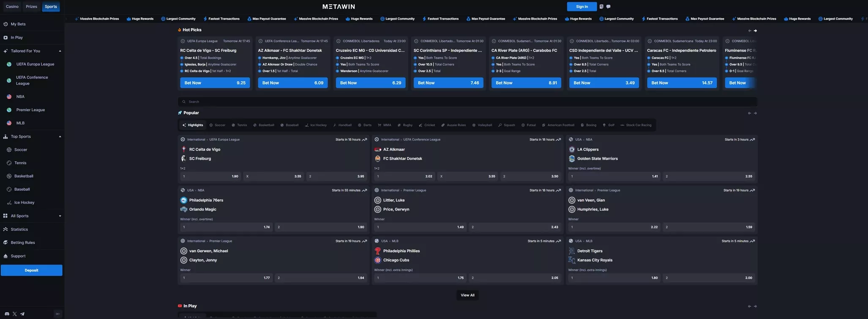Click the Basketball icon in sidebar
The height and width of the screenshot is (319, 868).
click(x=9, y=176)
